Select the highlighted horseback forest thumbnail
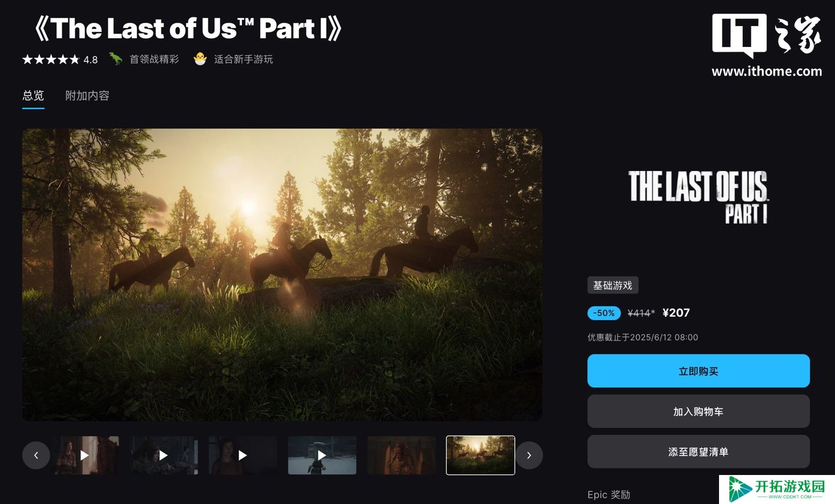 pyautogui.click(x=480, y=455)
